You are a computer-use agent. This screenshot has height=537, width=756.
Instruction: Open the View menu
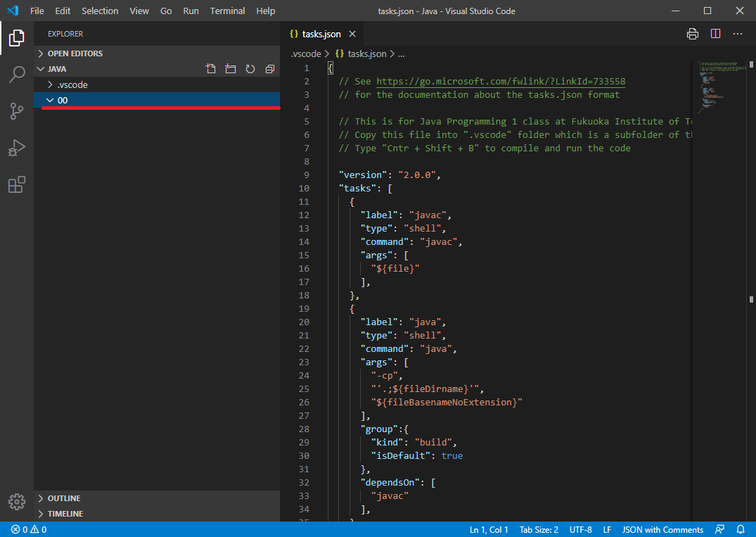139,11
